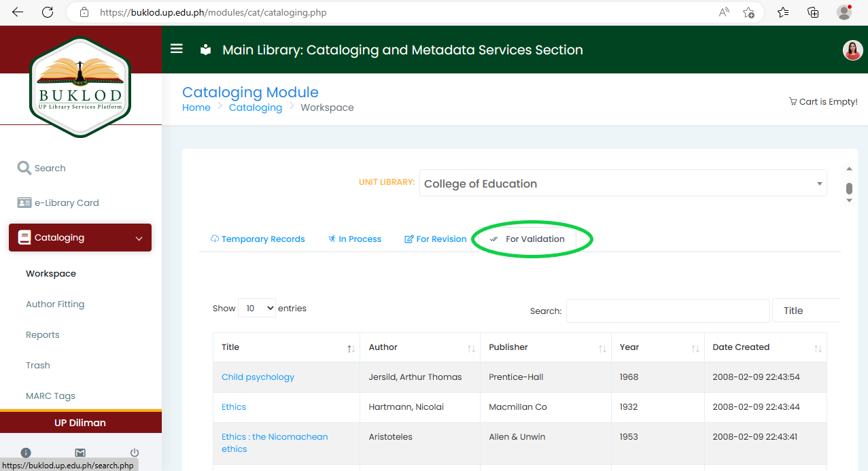Add page to favorites star icon
Viewport: 868px width, 471px height.
pyautogui.click(x=748, y=12)
